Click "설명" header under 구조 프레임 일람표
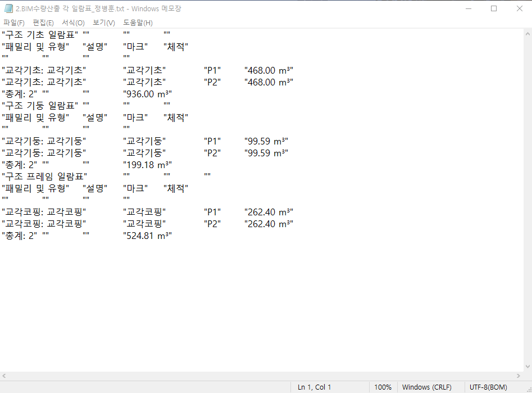This screenshot has width=532, height=393. coord(95,188)
